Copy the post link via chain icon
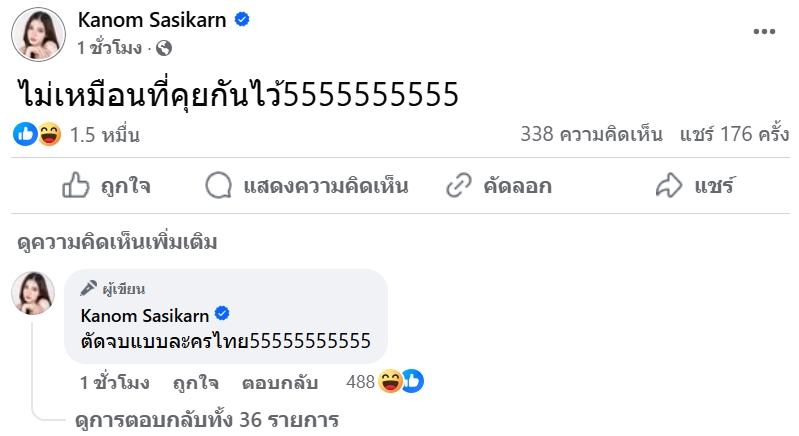Image resolution: width=799 pixels, height=436 pixels. (458, 185)
